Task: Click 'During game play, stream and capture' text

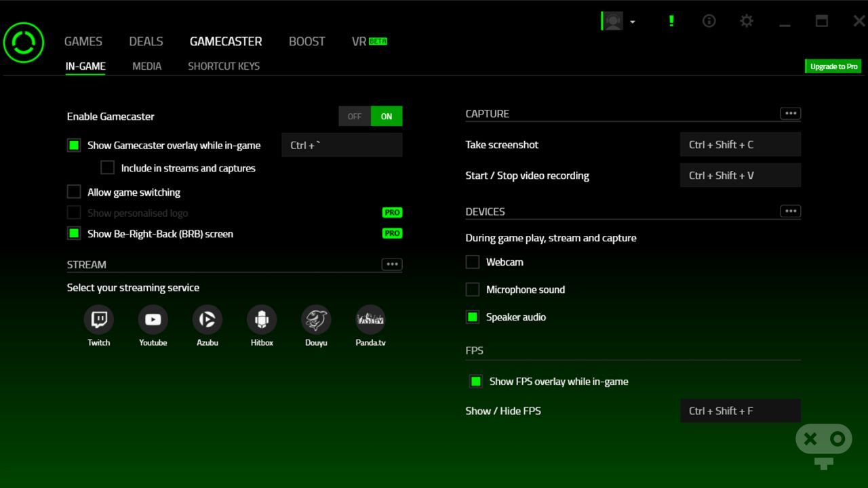Action: (x=551, y=238)
